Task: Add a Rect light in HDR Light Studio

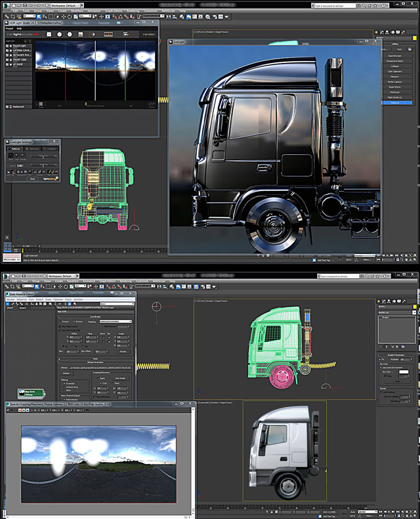Action: 49,34
